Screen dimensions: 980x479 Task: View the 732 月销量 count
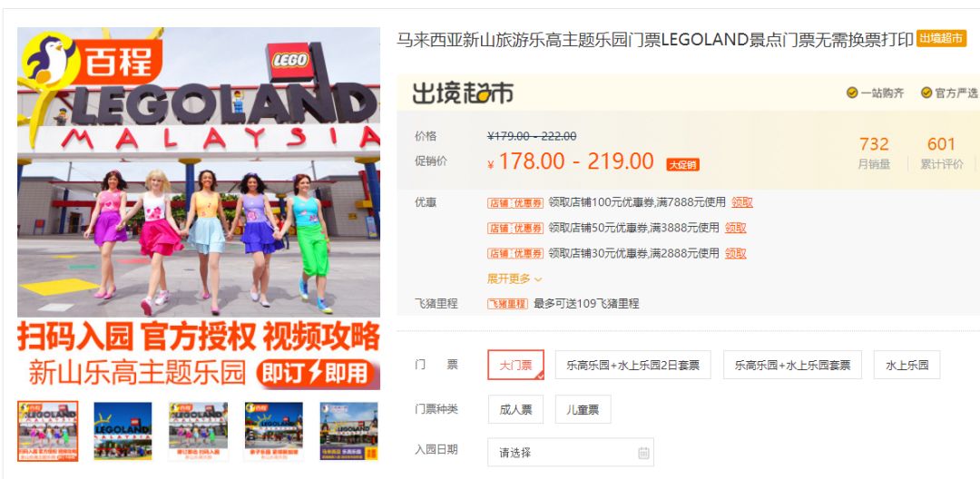(874, 153)
